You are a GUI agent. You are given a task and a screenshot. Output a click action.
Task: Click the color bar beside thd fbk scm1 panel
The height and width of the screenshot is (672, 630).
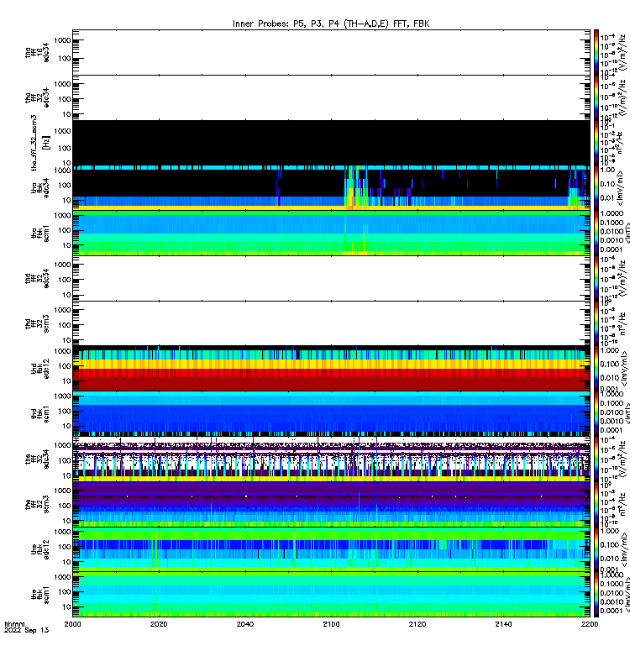[x=596, y=414]
